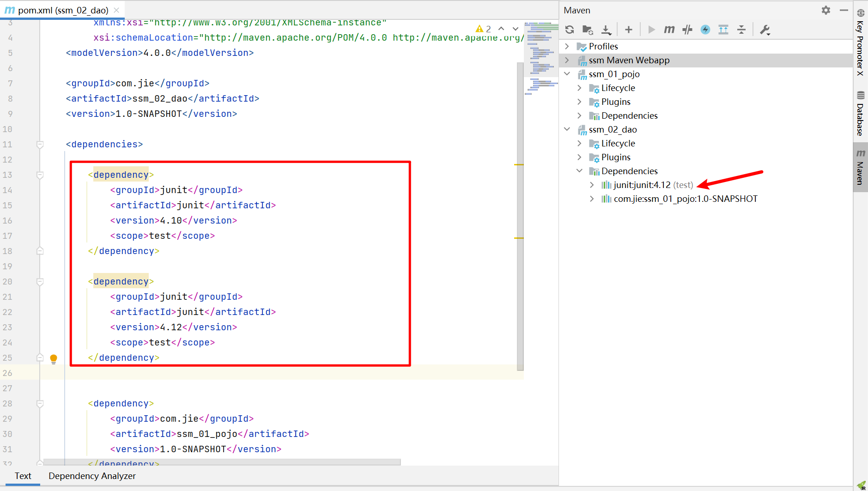Fold the dependencies block at line 11
Image resolution: width=868 pixels, height=491 pixels.
40,145
